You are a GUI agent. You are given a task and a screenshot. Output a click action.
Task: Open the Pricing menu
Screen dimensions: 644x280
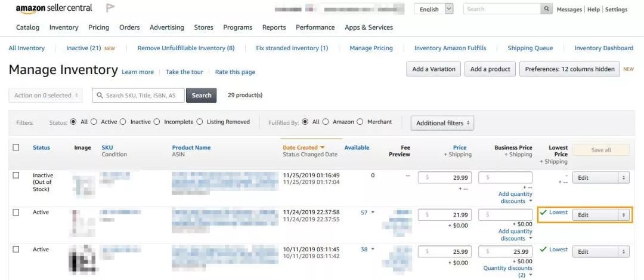98,27
